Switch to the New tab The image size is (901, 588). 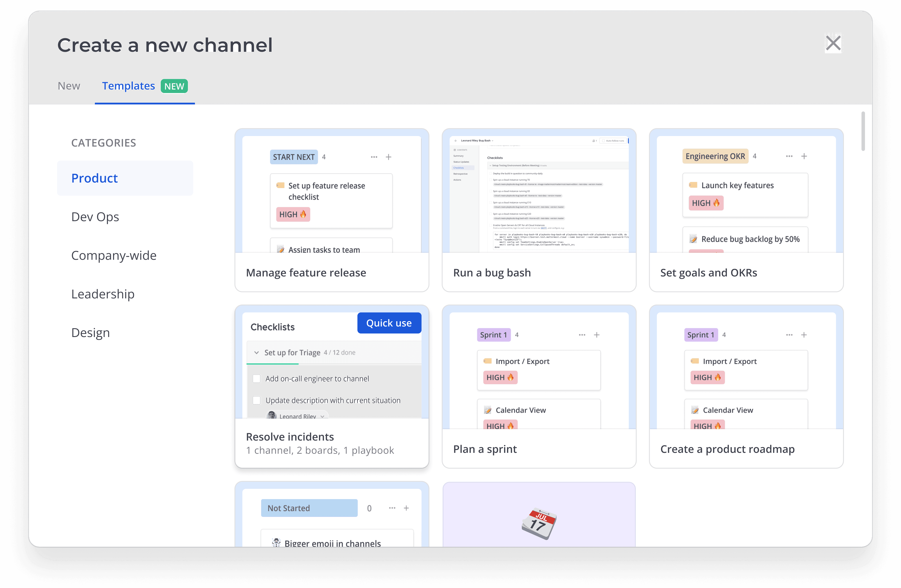click(x=69, y=86)
